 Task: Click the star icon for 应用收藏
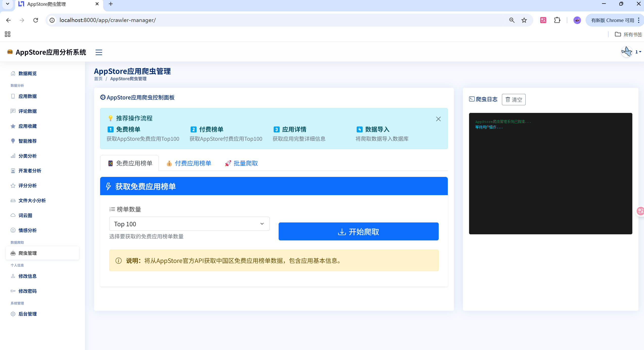13,126
